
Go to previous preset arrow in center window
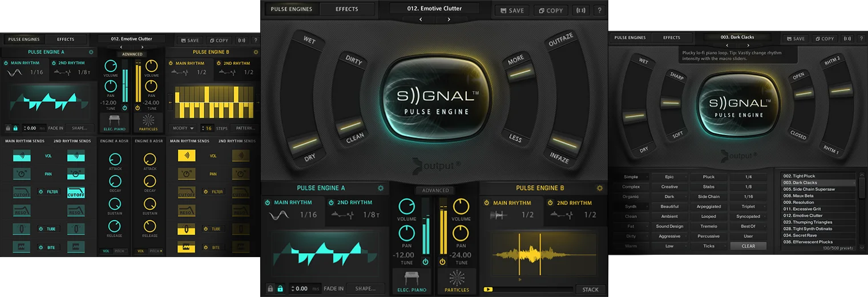[x=421, y=19]
